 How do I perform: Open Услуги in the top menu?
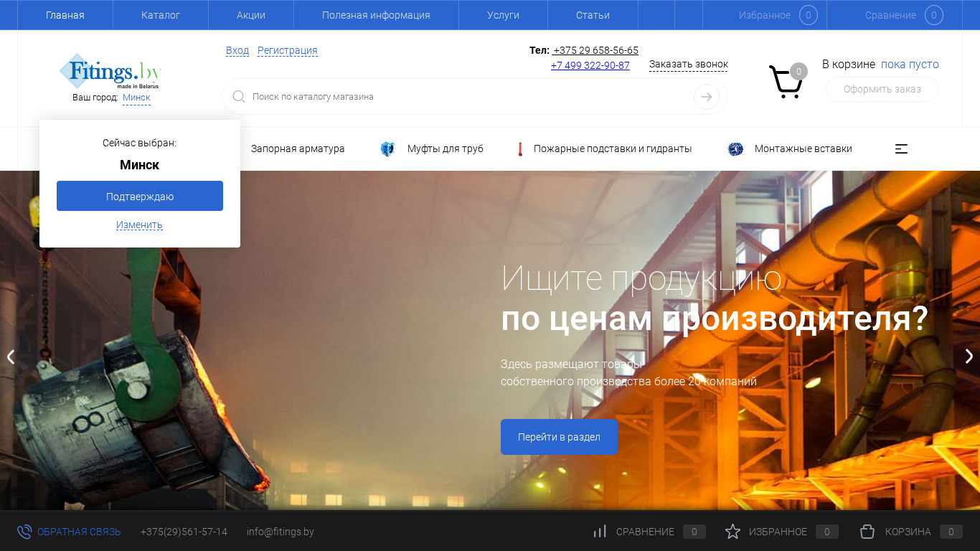(503, 15)
